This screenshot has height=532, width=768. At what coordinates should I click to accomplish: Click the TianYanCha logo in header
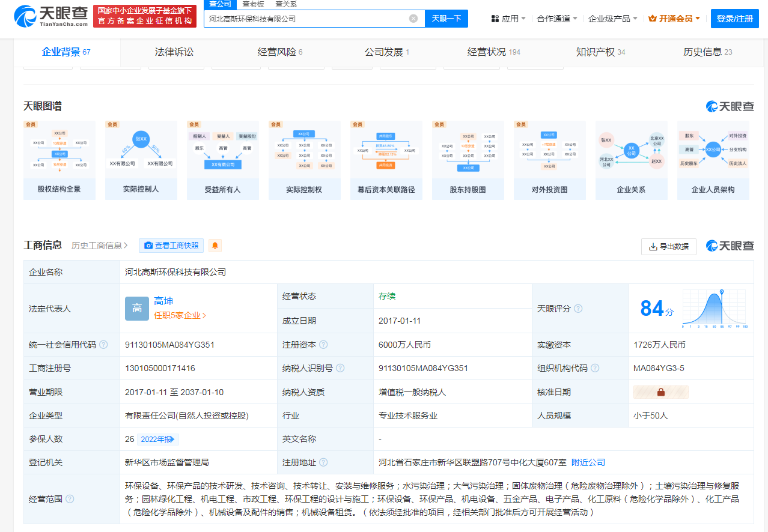click(x=51, y=16)
